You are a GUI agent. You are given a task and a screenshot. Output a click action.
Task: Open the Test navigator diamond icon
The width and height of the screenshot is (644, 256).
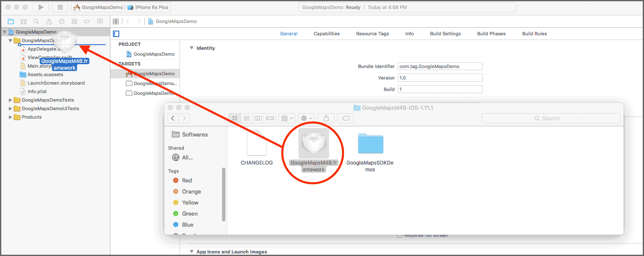pos(62,21)
